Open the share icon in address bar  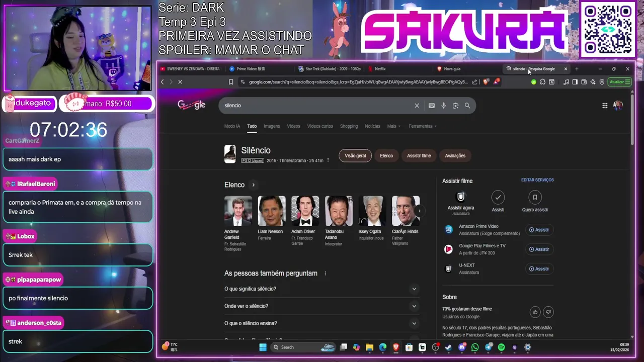(474, 82)
